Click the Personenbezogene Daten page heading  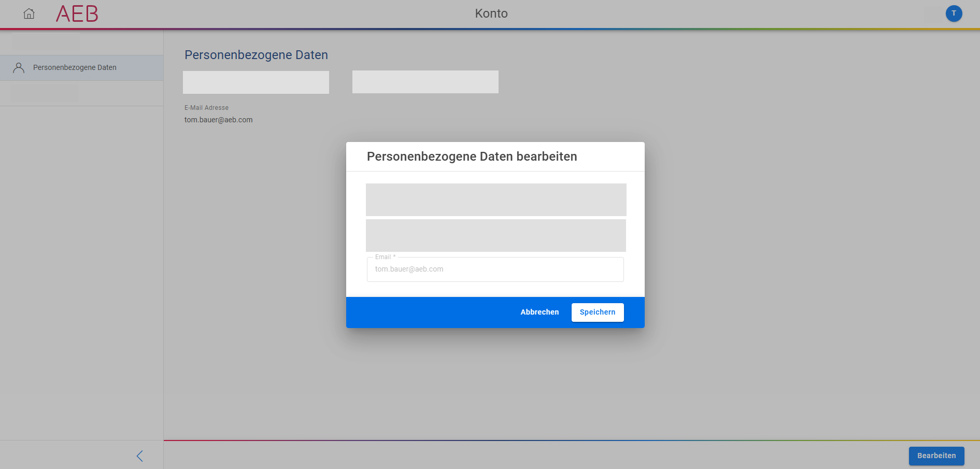(x=256, y=55)
